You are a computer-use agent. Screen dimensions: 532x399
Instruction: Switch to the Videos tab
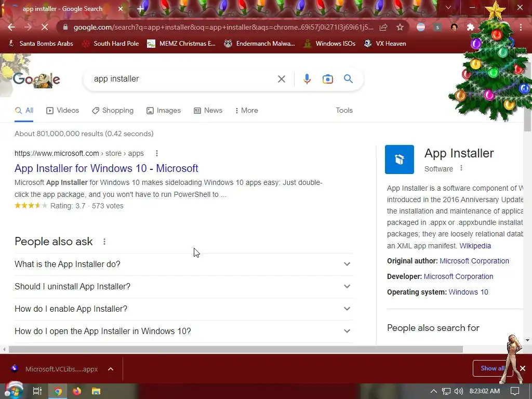click(63, 111)
